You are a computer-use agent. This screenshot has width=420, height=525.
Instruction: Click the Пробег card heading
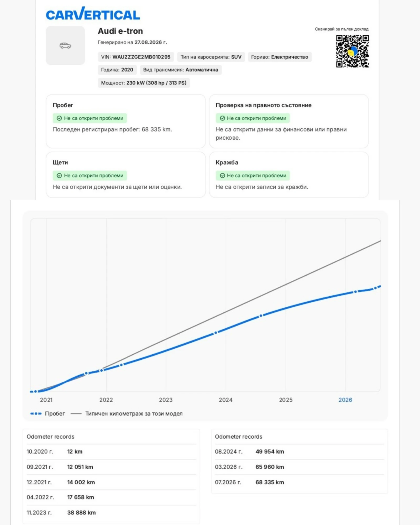63,105
